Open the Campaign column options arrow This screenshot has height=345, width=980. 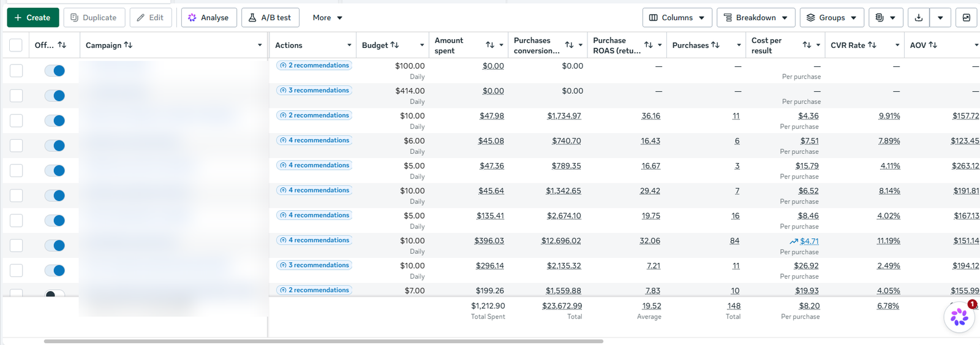pyautogui.click(x=260, y=45)
